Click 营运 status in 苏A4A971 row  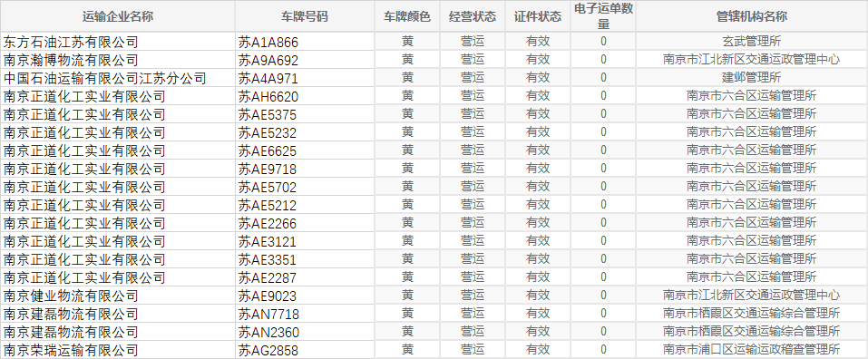(x=473, y=77)
